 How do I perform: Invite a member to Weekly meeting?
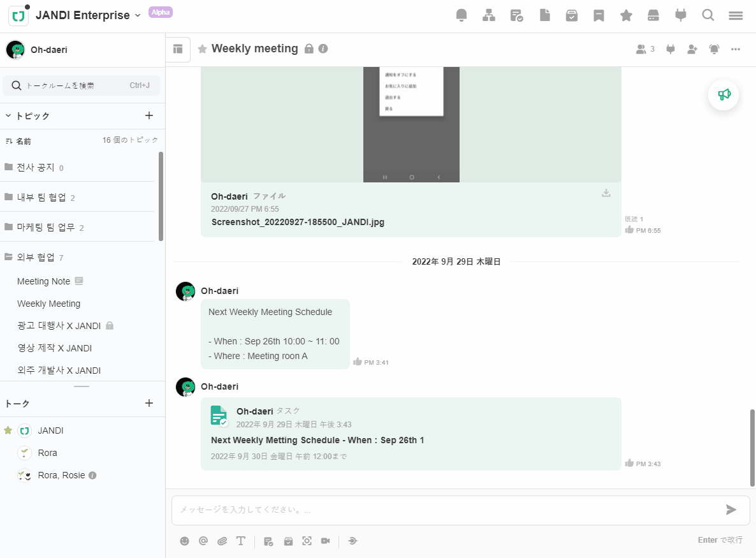pyautogui.click(x=692, y=49)
